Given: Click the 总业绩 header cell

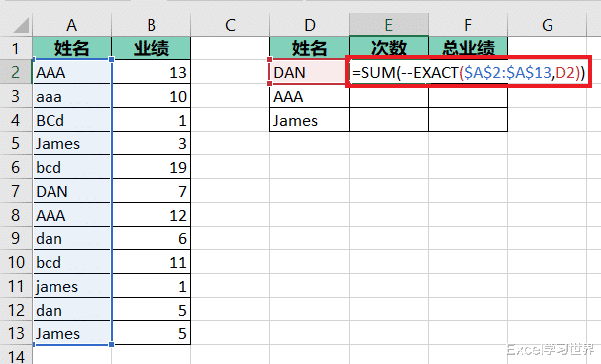Looking at the screenshot, I should (x=468, y=47).
